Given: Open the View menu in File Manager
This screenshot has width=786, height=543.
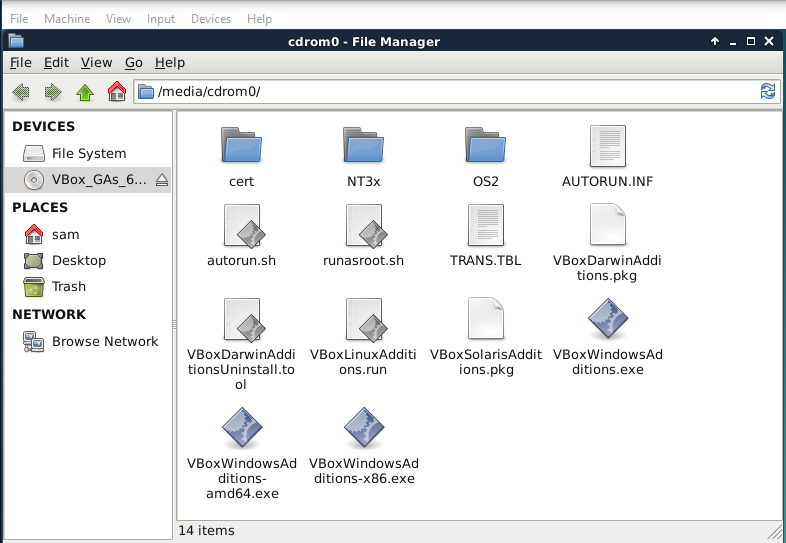Looking at the screenshot, I should [96, 63].
